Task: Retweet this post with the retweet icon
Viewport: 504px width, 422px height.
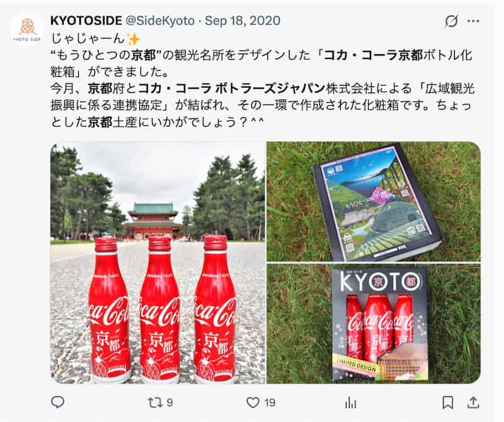Action: coord(154,402)
